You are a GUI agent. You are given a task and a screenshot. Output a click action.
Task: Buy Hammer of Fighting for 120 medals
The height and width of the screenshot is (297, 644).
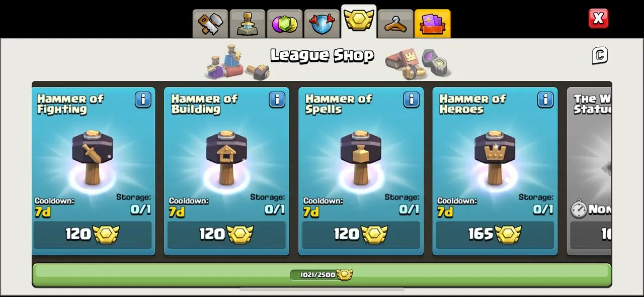point(93,235)
